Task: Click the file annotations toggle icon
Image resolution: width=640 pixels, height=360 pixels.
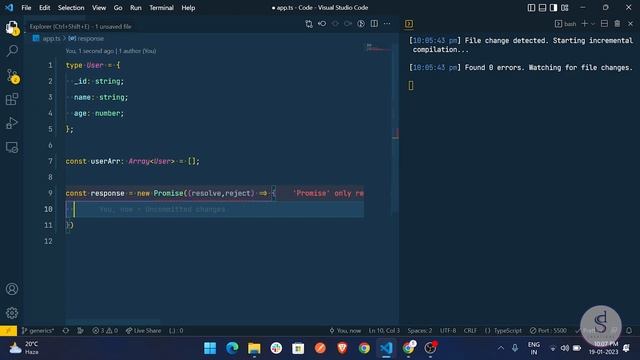Action: [361, 24]
